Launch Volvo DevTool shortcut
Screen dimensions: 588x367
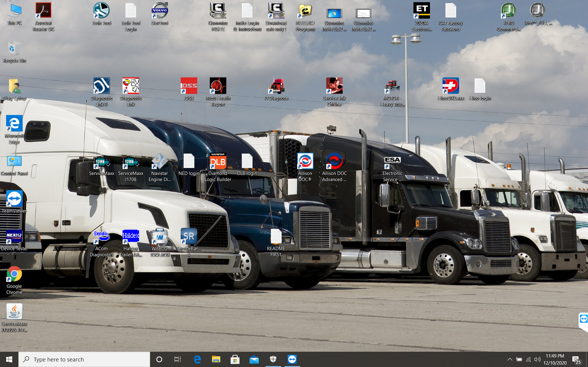(160, 14)
